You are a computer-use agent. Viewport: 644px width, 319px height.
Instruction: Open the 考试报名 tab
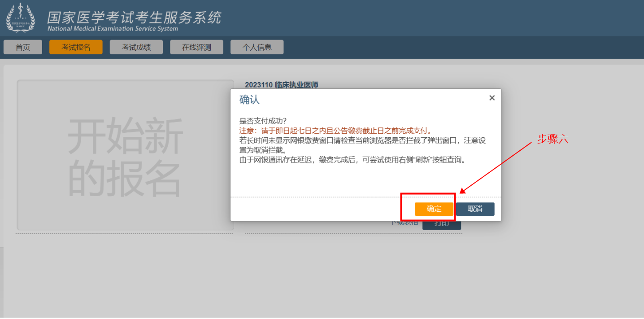pos(76,47)
